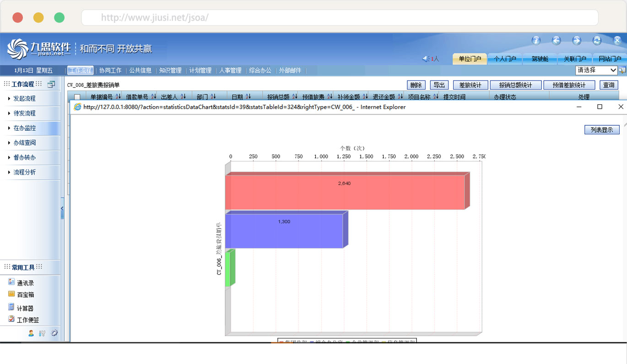
Task: Click the red 2,640 chart bar
Action: click(x=345, y=192)
